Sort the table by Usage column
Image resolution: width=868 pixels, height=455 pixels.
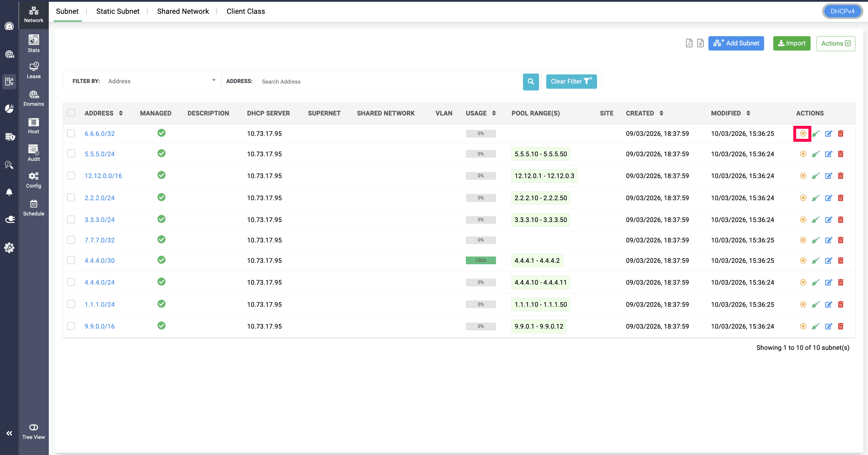[494, 113]
